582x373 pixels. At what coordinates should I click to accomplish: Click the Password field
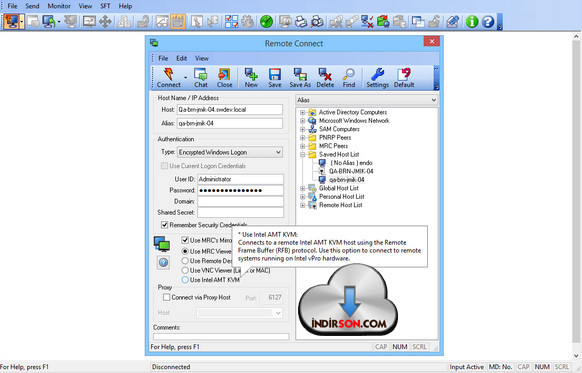click(240, 190)
